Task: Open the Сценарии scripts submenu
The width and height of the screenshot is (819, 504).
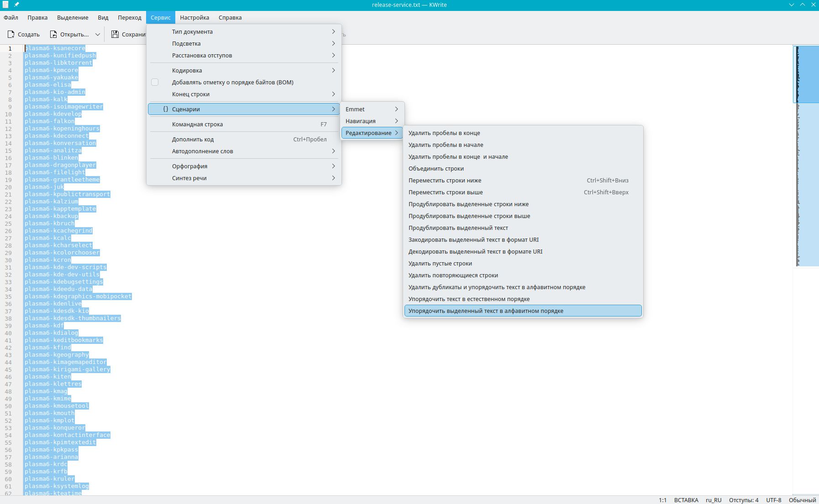Action: (x=244, y=109)
